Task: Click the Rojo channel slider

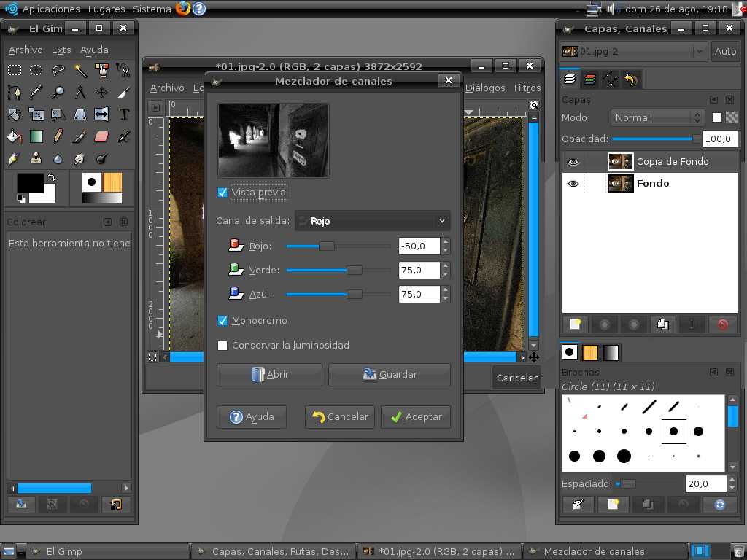Action: (x=338, y=246)
